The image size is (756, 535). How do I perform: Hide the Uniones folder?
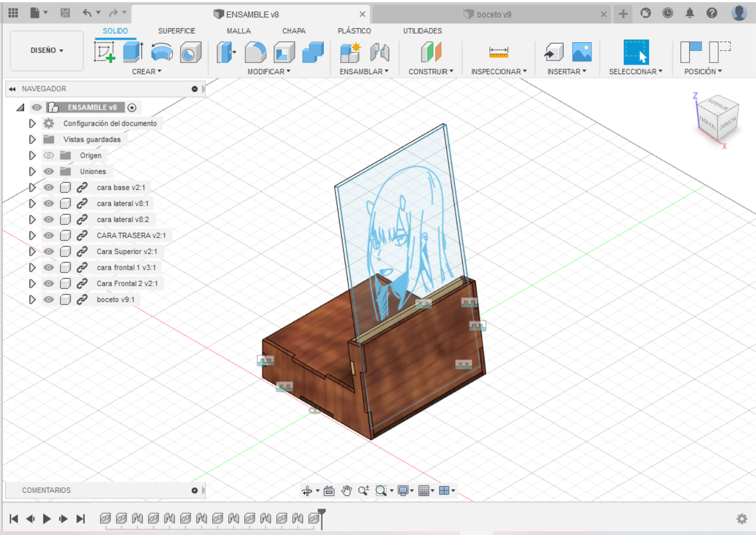(49, 171)
